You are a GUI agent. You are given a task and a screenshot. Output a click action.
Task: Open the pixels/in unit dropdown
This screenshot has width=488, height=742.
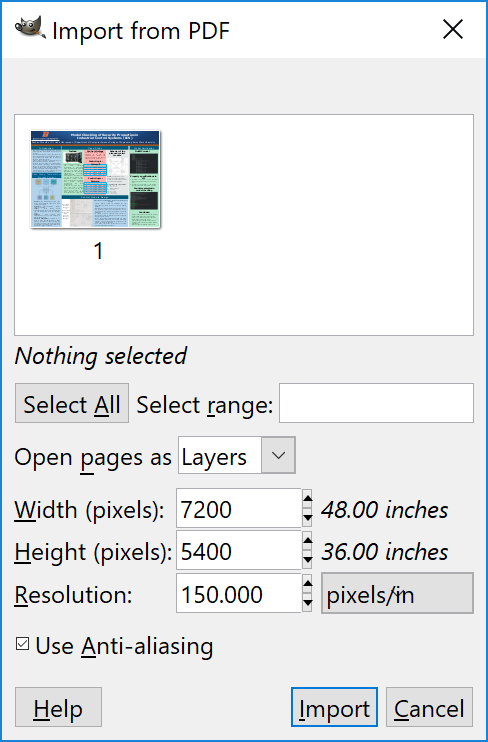[x=397, y=593]
